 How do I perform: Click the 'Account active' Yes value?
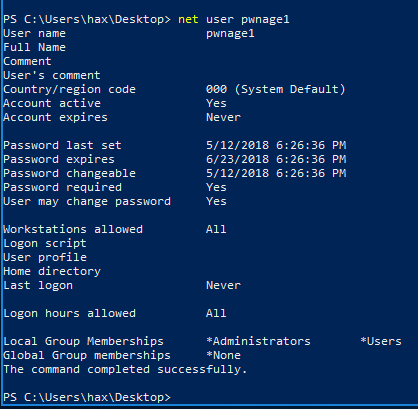[x=216, y=103]
